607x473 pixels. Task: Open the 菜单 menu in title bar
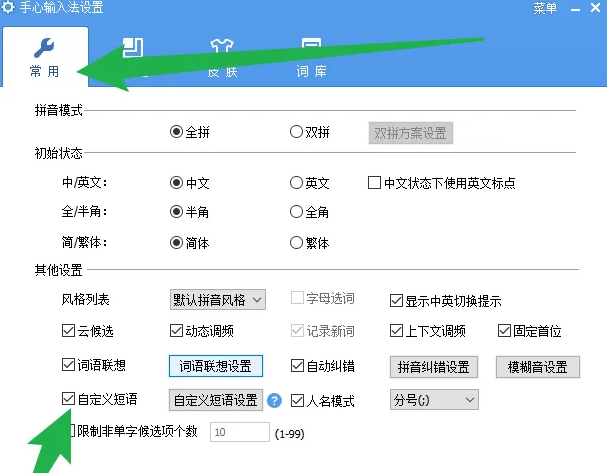point(545,9)
